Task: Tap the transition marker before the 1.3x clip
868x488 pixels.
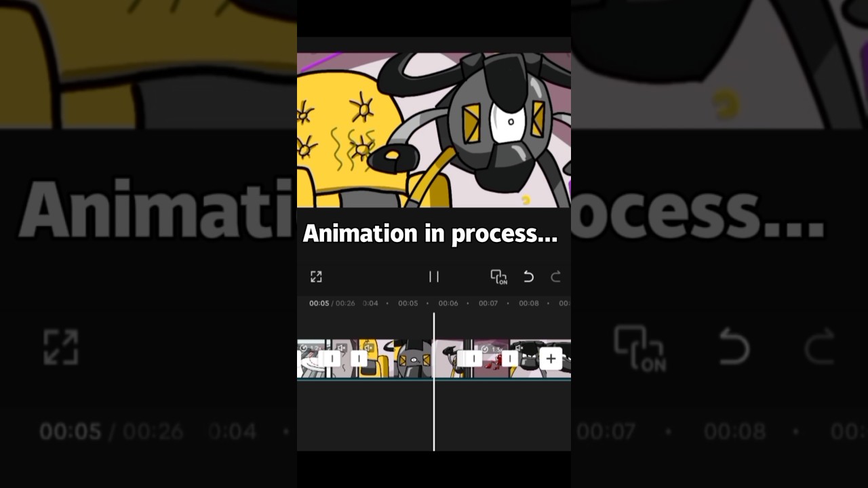Action: [x=473, y=359]
